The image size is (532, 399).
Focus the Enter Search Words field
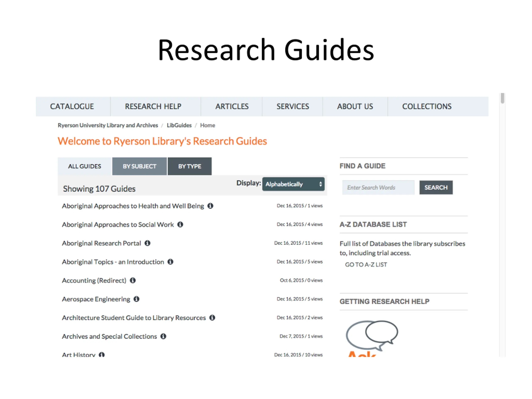(x=378, y=187)
